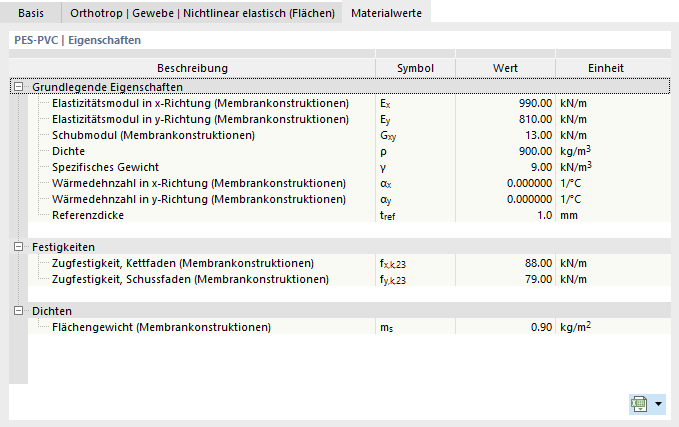
Task: Select Wärmedehnzahl in y-Richtung row
Action: click(x=349, y=200)
